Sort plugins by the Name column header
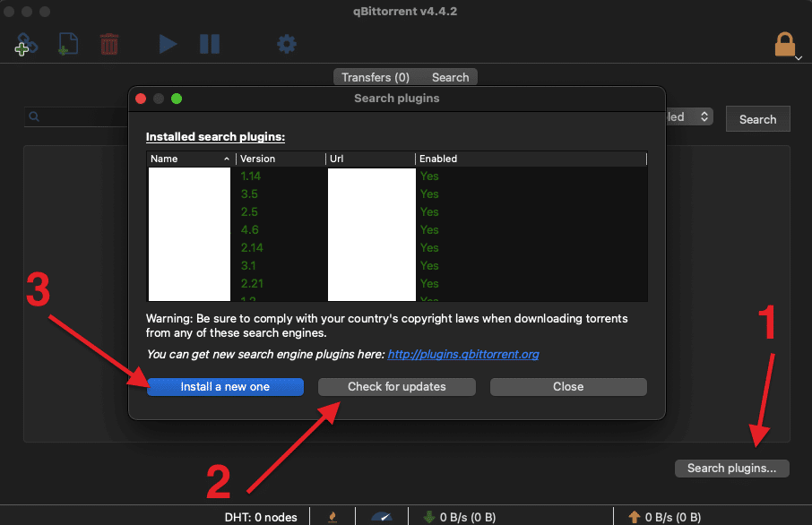The image size is (812, 525). (x=190, y=159)
